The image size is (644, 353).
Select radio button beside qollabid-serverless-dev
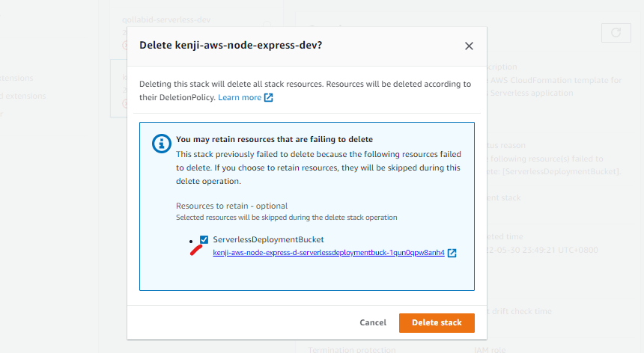coord(267,25)
